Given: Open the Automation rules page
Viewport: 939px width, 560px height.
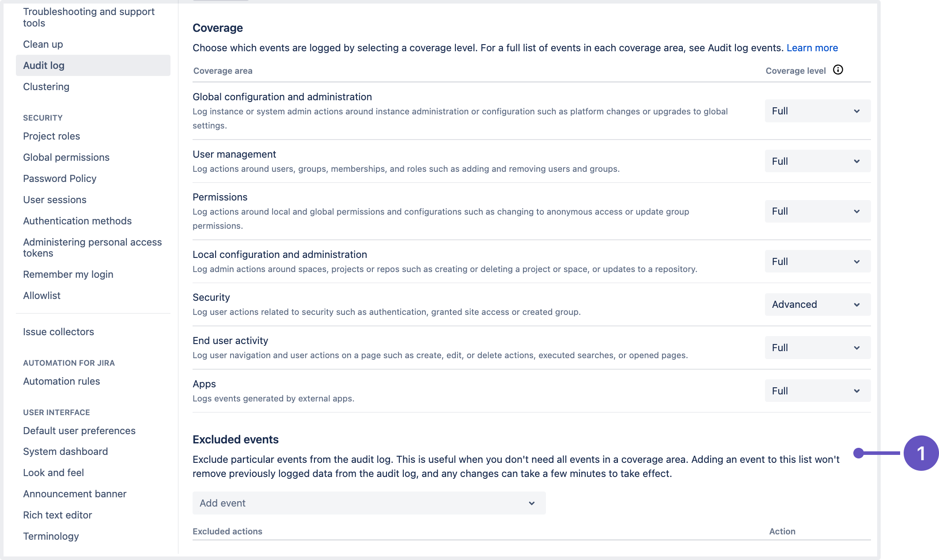Looking at the screenshot, I should 61,381.
